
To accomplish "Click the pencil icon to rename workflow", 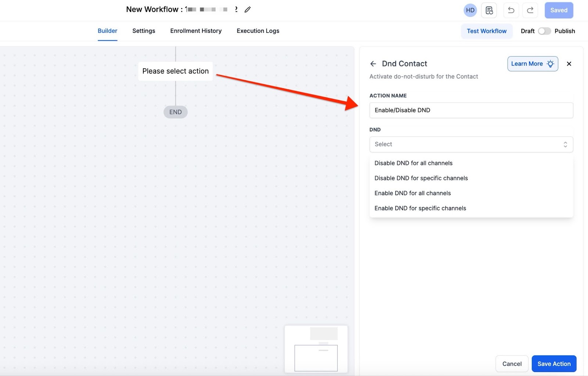I will pos(248,10).
